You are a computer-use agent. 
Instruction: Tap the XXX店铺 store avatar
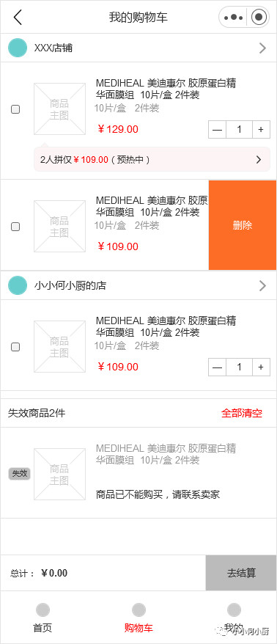18,48
